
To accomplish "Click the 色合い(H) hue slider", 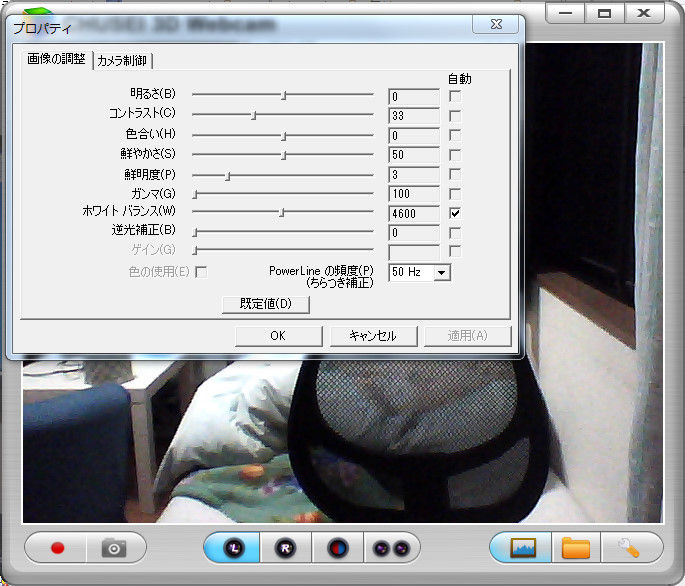I will tap(283, 135).
